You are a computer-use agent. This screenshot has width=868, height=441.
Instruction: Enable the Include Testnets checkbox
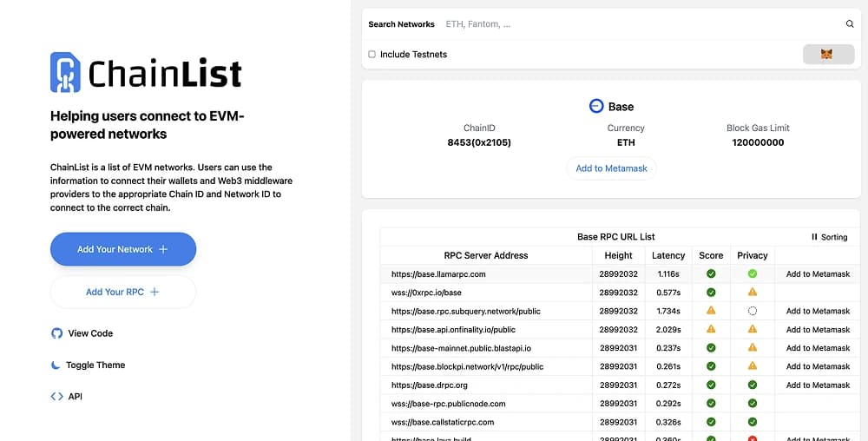coord(372,54)
